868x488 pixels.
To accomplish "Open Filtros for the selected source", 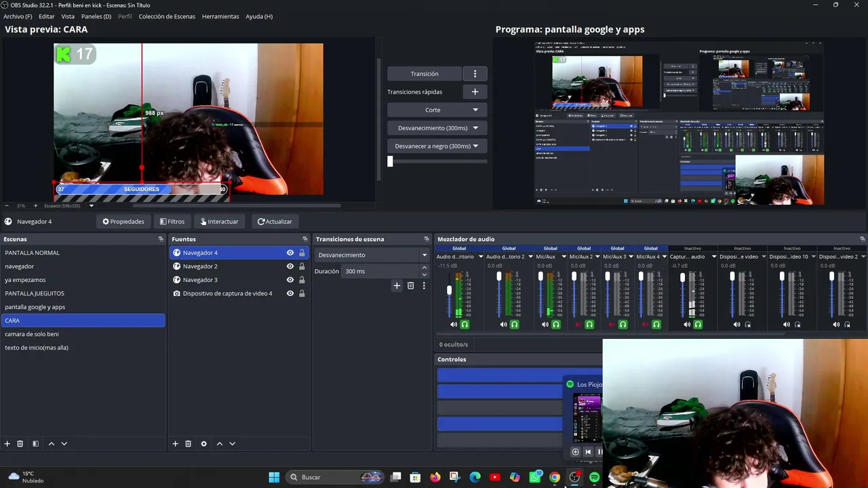I will click(172, 222).
